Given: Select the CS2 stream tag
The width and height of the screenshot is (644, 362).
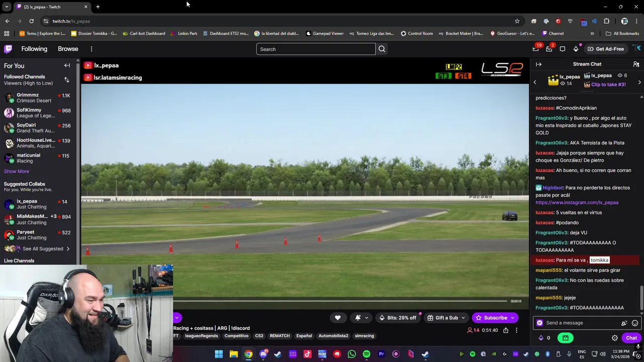Looking at the screenshot, I should tap(259, 336).
